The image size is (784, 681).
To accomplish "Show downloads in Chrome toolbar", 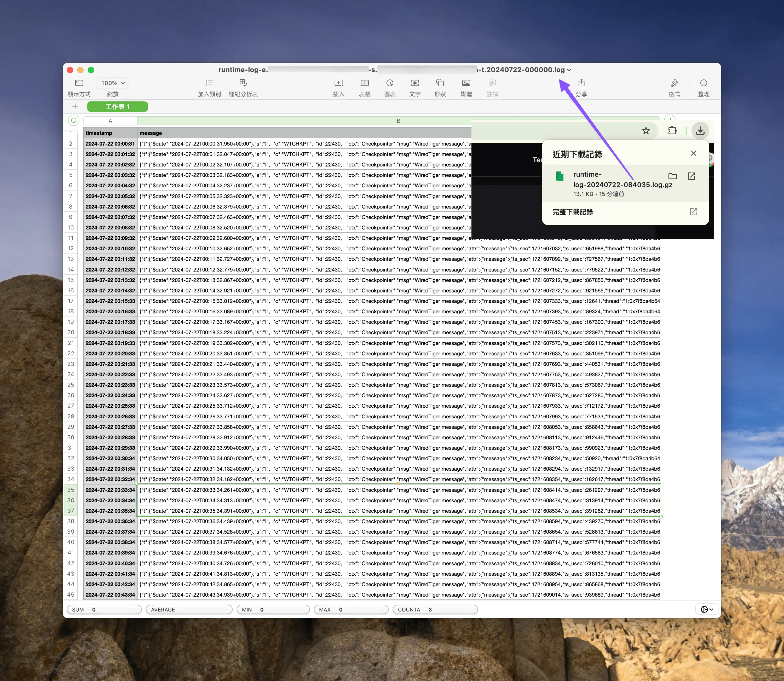I will coord(700,130).
